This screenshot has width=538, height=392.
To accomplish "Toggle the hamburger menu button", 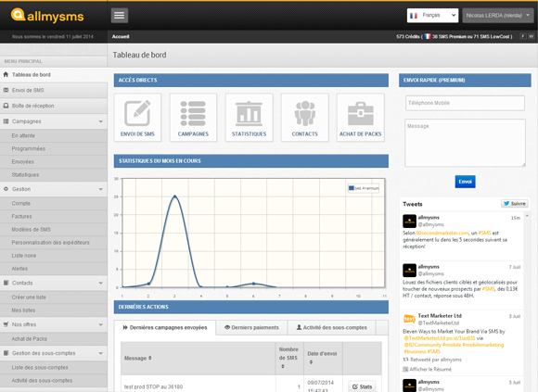I will click(120, 16).
